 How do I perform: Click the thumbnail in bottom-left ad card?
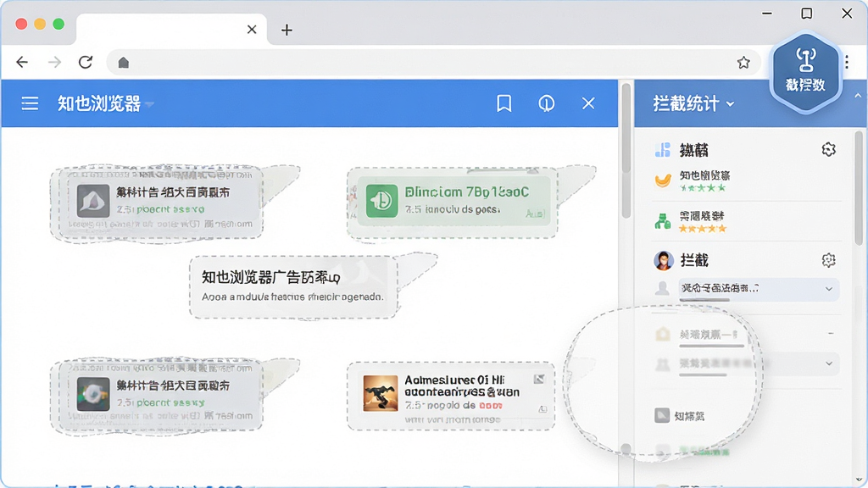pyautogui.click(x=93, y=393)
